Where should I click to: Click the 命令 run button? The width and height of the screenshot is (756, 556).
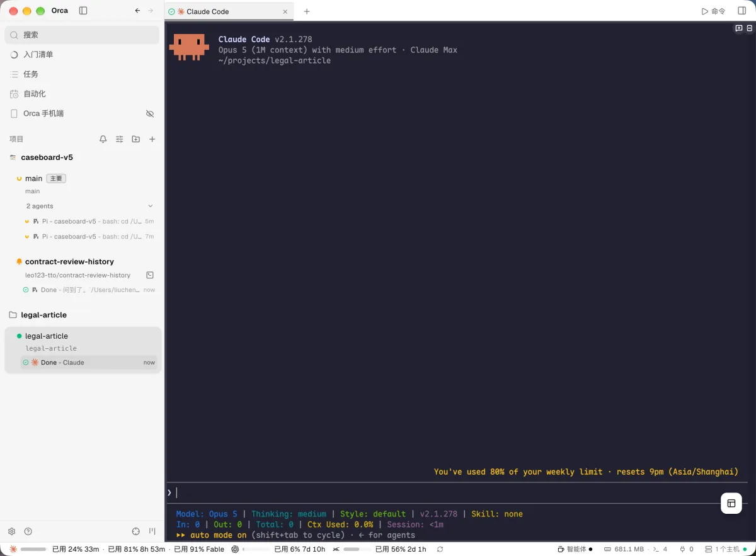(x=713, y=11)
